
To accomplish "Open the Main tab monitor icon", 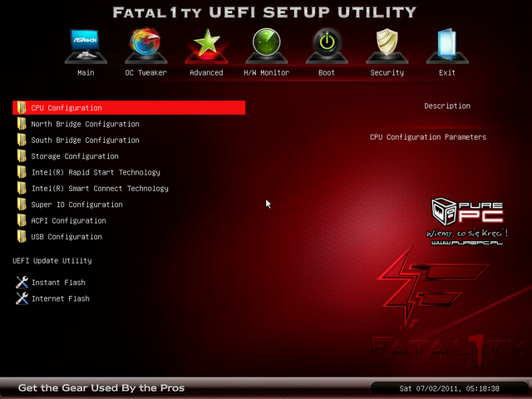I will click(86, 46).
